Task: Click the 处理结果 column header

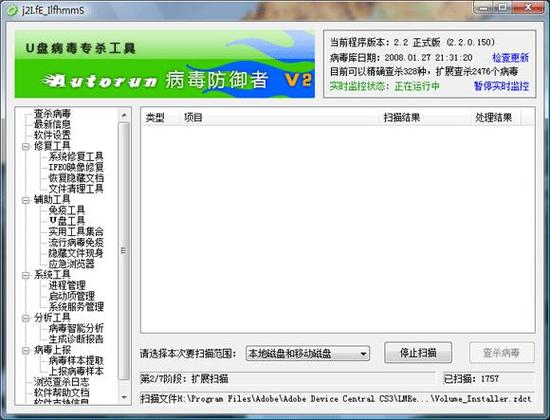Action: click(x=495, y=118)
